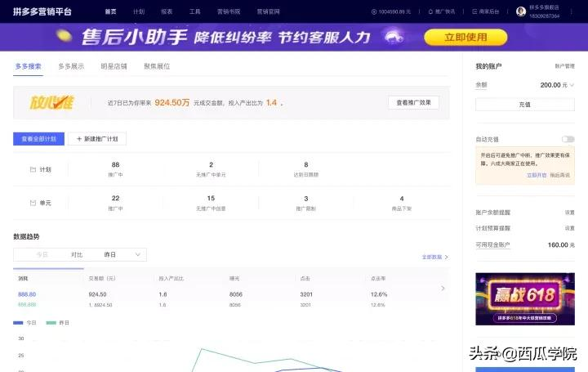Open 营销官网 in top navigation

pyautogui.click(x=268, y=11)
